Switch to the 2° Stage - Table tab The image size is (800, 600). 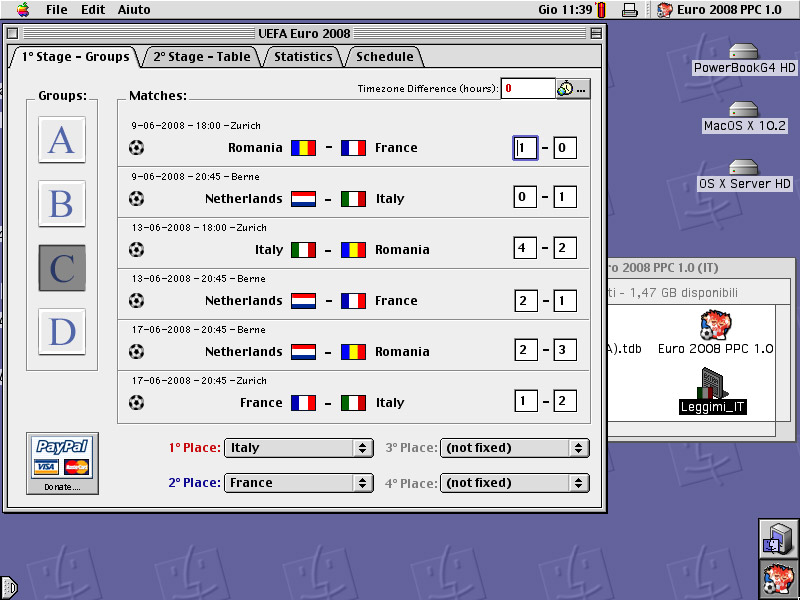click(x=202, y=57)
